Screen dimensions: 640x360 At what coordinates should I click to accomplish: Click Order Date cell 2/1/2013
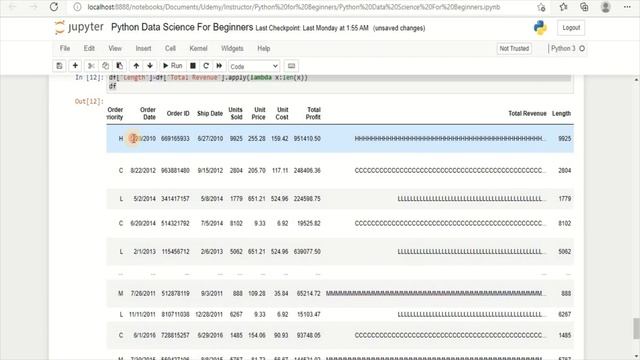click(x=144, y=252)
